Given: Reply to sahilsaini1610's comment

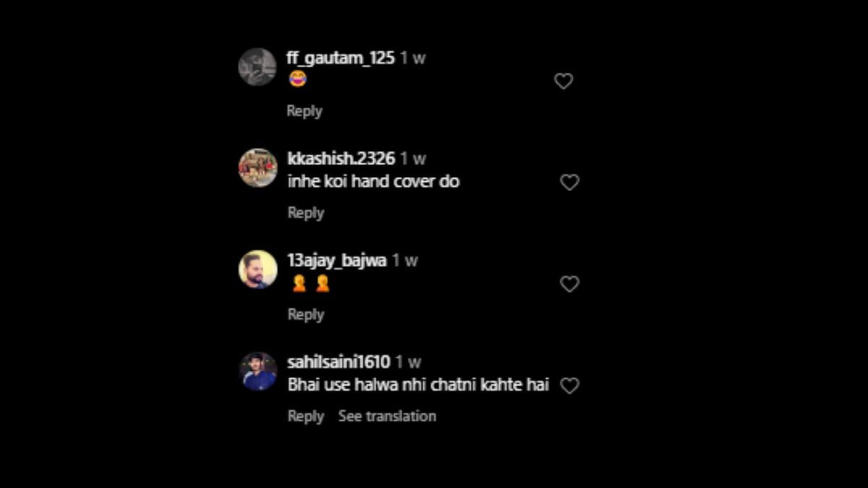Looking at the screenshot, I should (306, 416).
